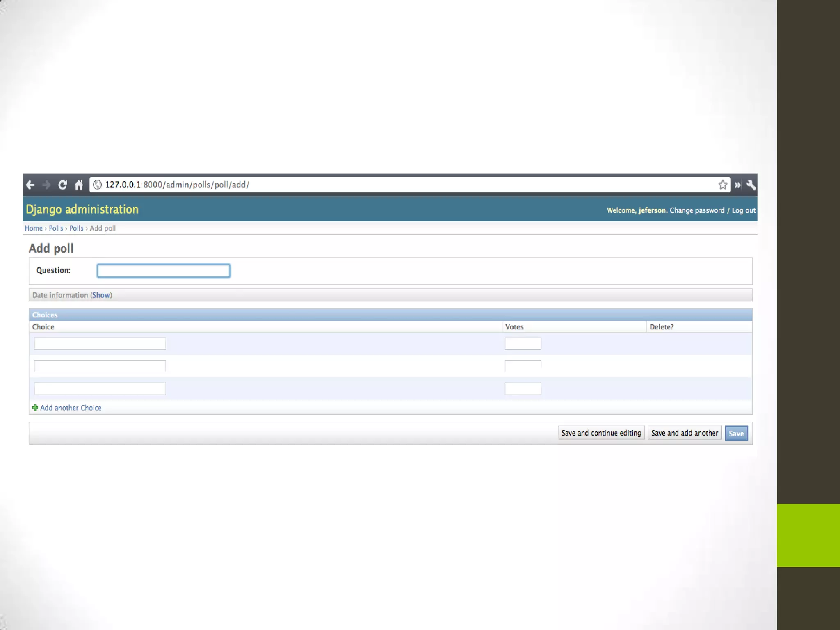Open the extensions overflow chevron

tap(737, 185)
